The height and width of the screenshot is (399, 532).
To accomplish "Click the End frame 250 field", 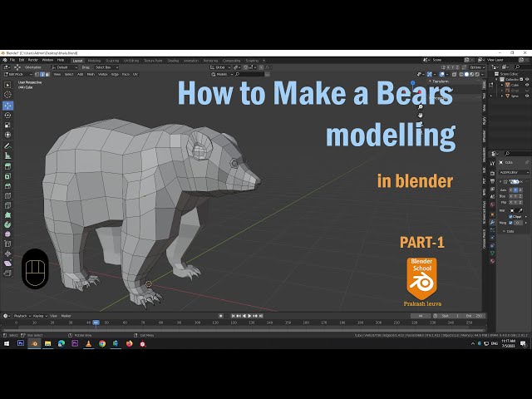I will click(x=475, y=316).
